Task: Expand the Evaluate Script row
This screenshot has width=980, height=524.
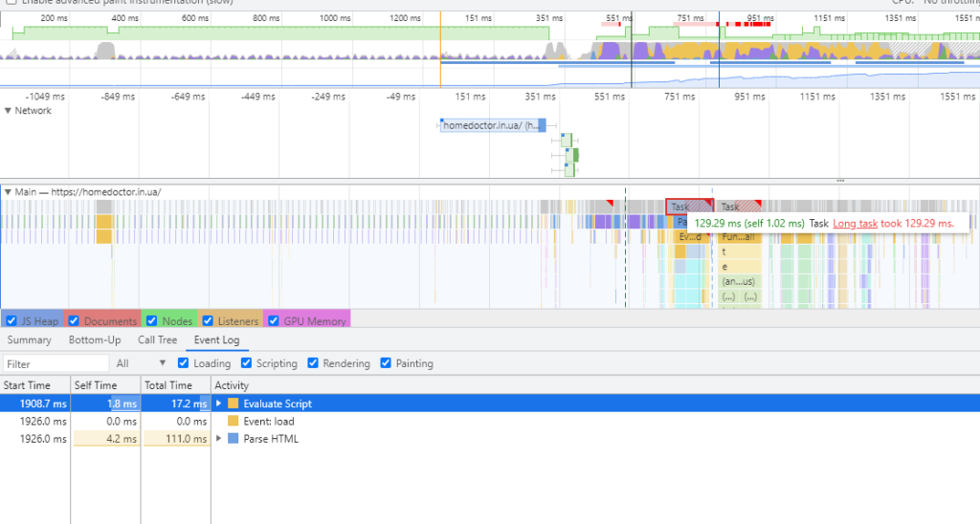Action: [x=219, y=404]
